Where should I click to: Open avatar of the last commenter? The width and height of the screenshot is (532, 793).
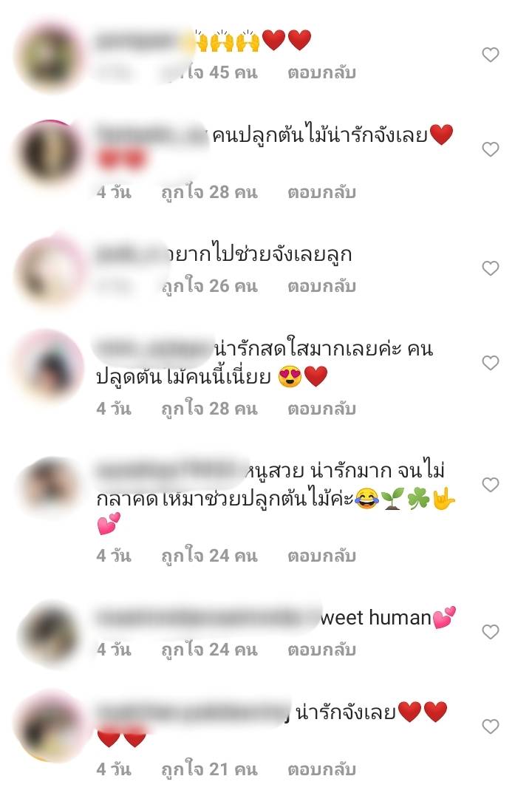[x=49, y=727]
